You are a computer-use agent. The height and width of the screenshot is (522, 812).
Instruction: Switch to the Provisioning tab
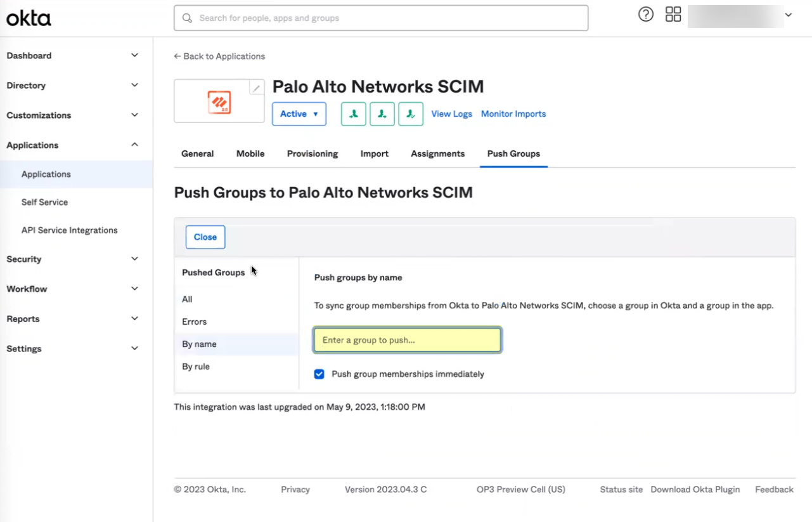[x=313, y=153]
